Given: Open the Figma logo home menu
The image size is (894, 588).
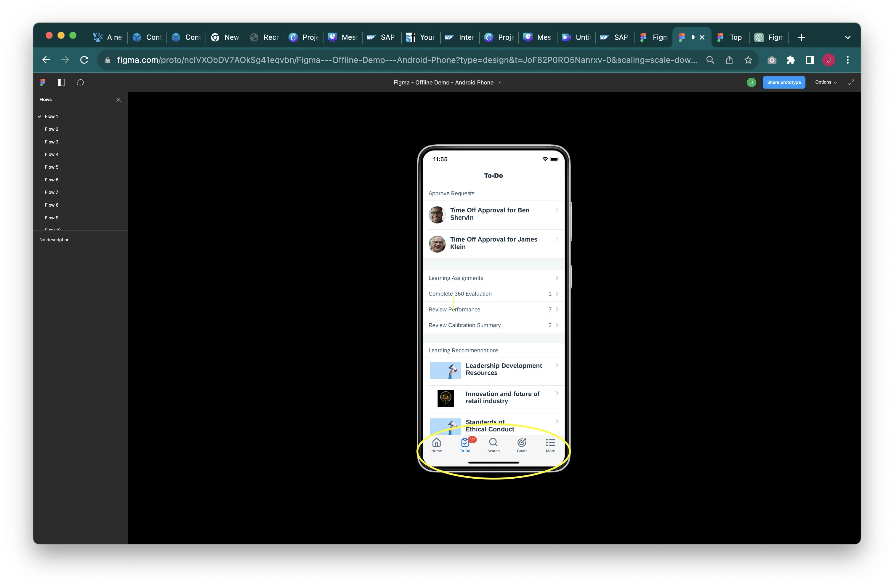Looking at the screenshot, I should click(x=42, y=82).
